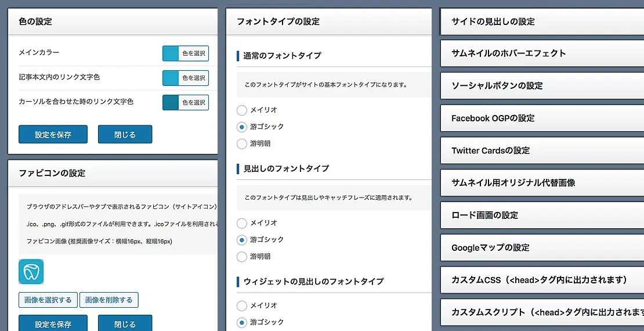Open the Twitter Cardsの設定 section
This screenshot has width=644, height=331.
542,150
